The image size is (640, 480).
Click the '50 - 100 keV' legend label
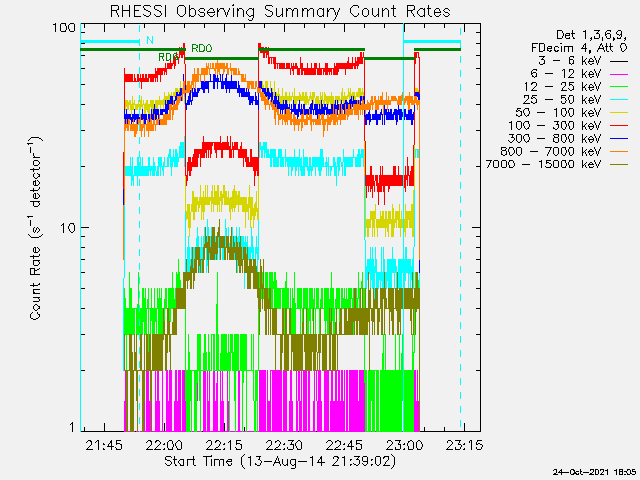559,113
